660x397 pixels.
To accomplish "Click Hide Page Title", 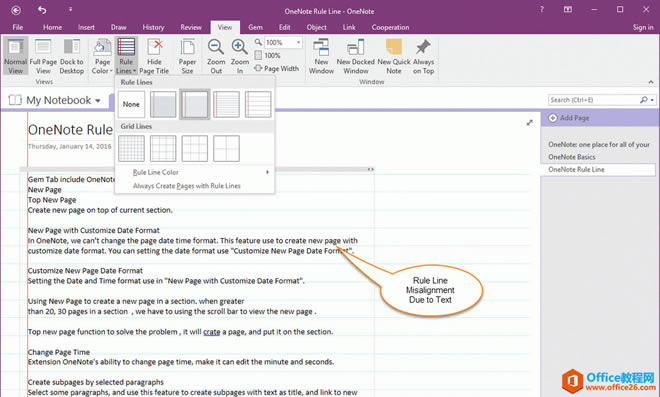I will (x=154, y=56).
